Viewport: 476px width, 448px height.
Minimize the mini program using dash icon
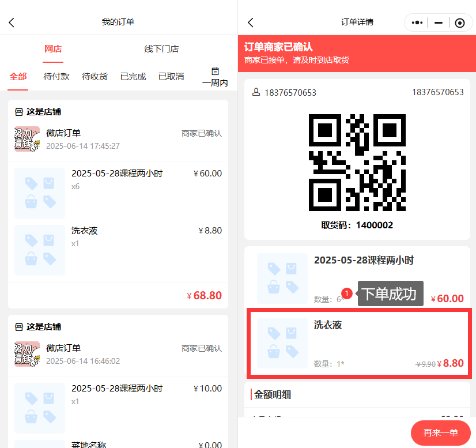[439, 22]
